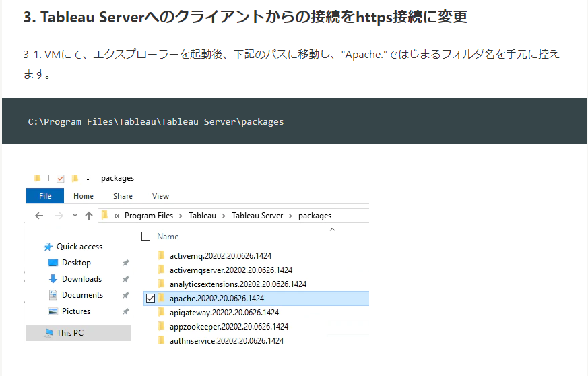Image resolution: width=588 pixels, height=376 pixels.
Task: Click Tableau Server in the address path
Action: [257, 216]
